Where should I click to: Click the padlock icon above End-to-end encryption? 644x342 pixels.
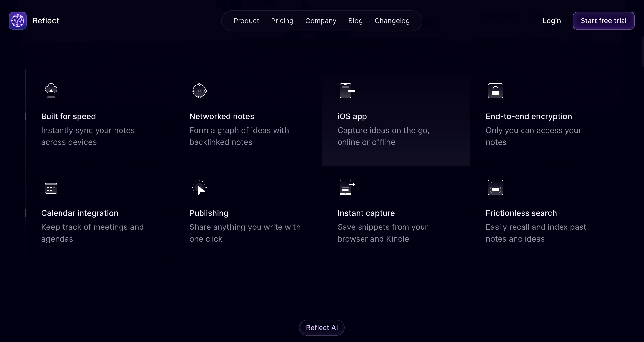point(496,91)
